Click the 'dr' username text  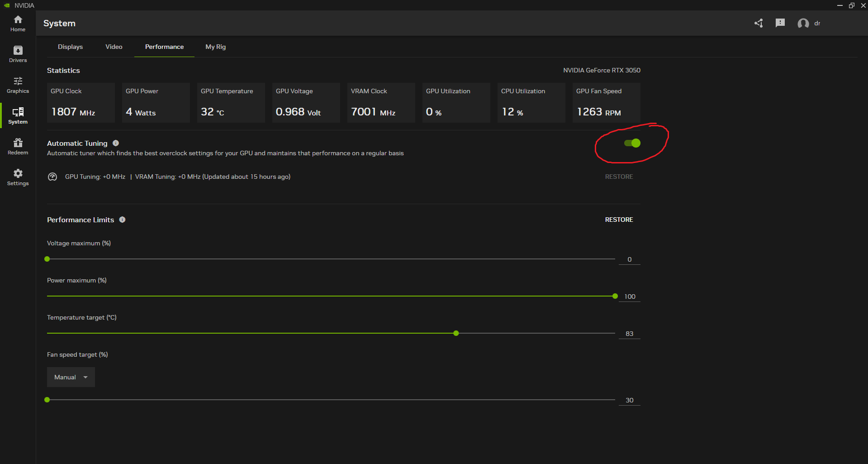click(817, 24)
